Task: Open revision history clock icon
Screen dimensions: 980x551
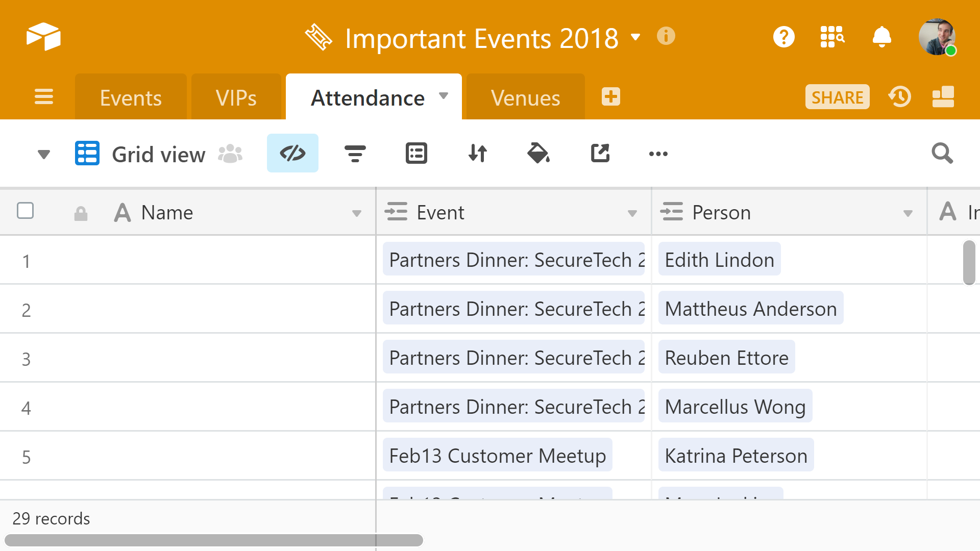Action: pos(900,97)
